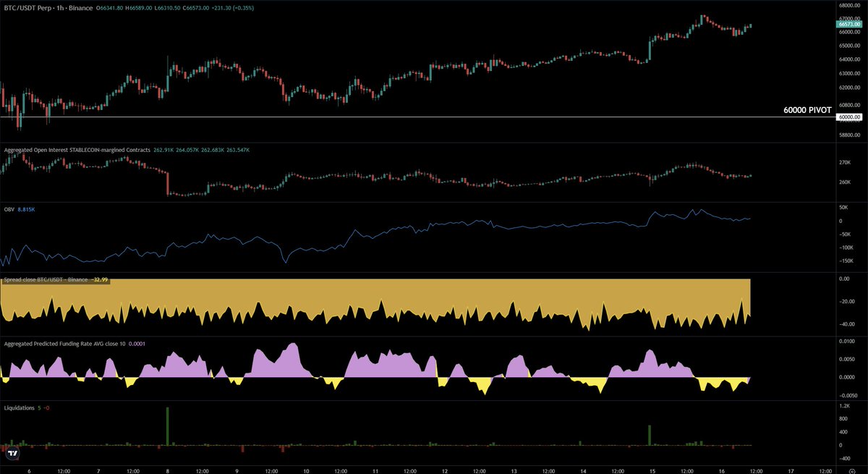The image size is (868, 474).
Task: Click the -400 liquidations axis label
Action: pos(844,458)
